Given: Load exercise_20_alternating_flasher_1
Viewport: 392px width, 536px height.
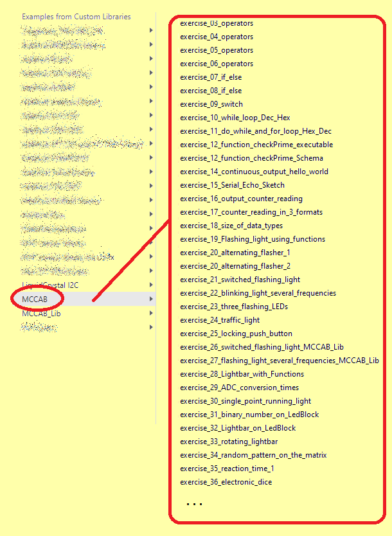Looking at the screenshot, I should 235,253.
